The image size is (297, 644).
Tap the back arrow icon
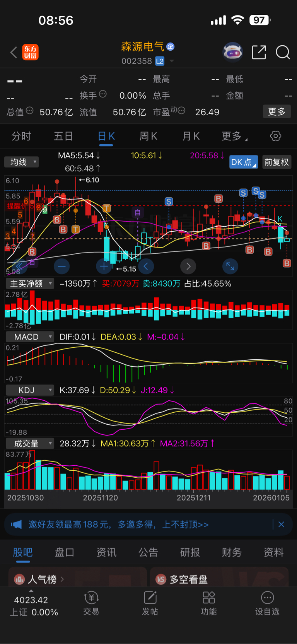[14, 52]
